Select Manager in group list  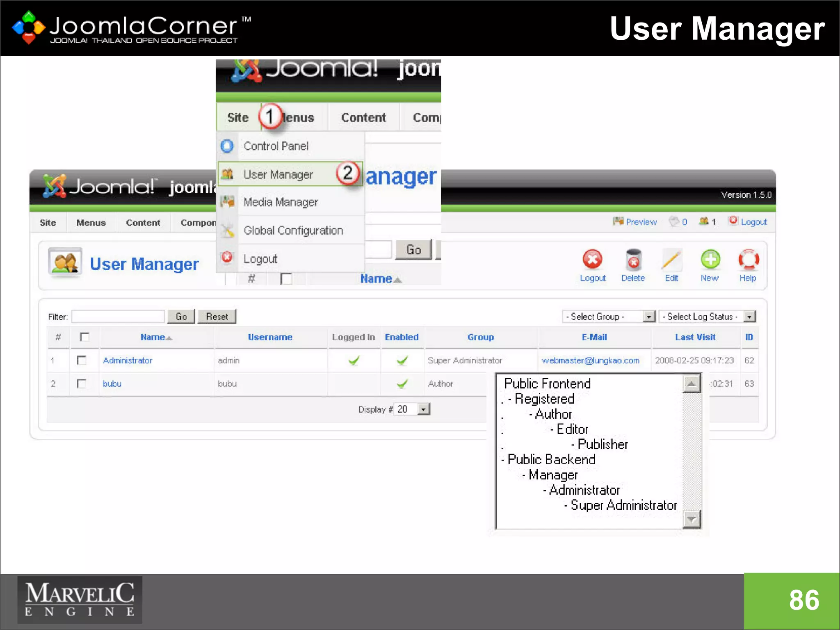click(553, 475)
